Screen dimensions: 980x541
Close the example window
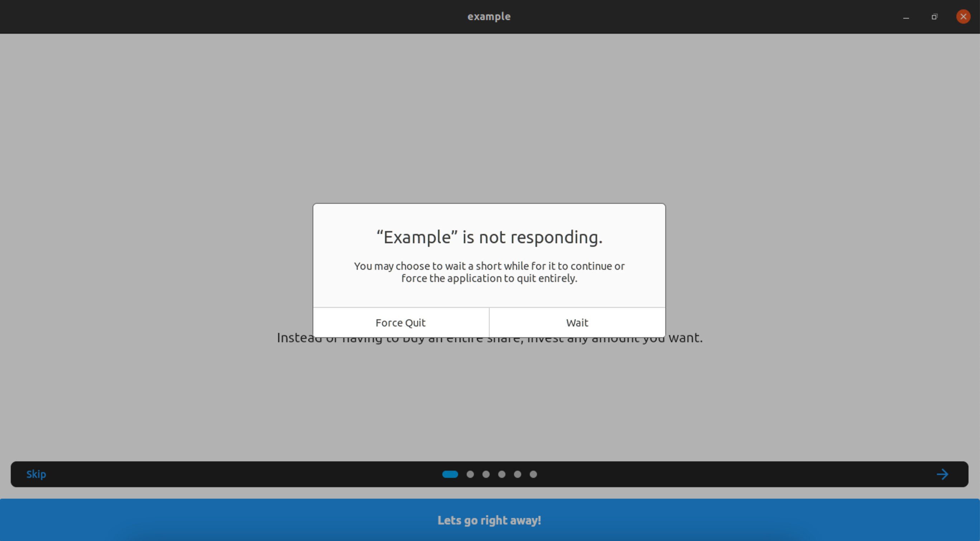pyautogui.click(x=963, y=17)
